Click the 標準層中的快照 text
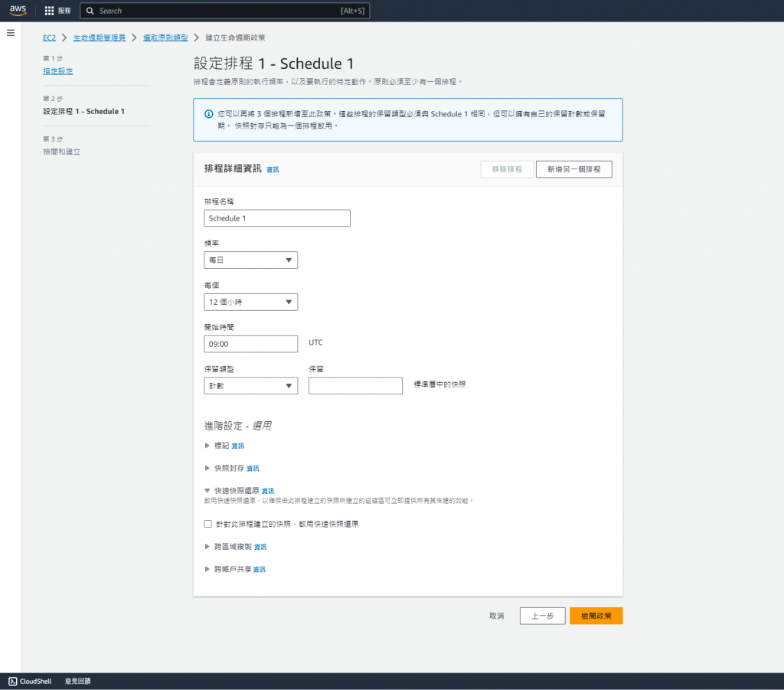The image size is (784, 690). coord(439,384)
